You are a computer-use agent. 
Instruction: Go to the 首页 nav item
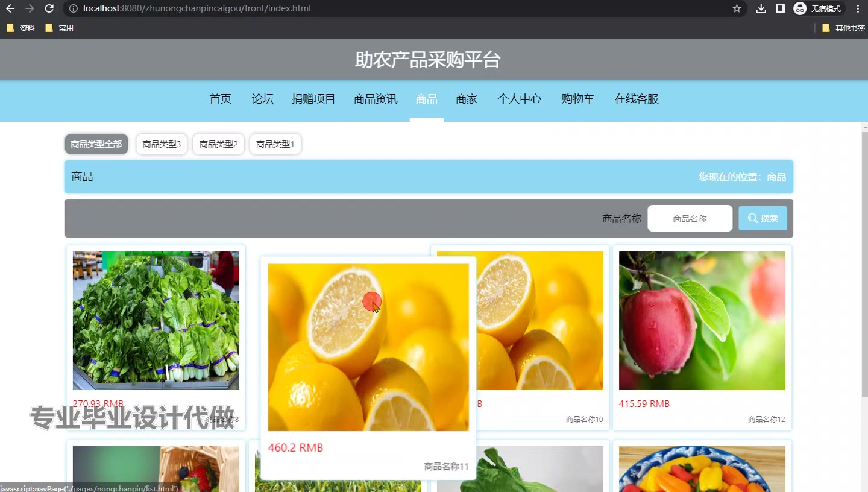point(221,99)
